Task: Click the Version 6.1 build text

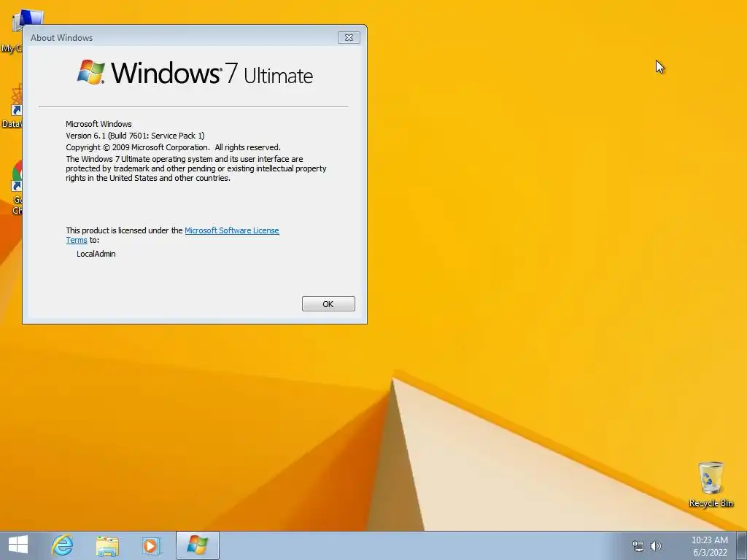Action: (x=135, y=136)
